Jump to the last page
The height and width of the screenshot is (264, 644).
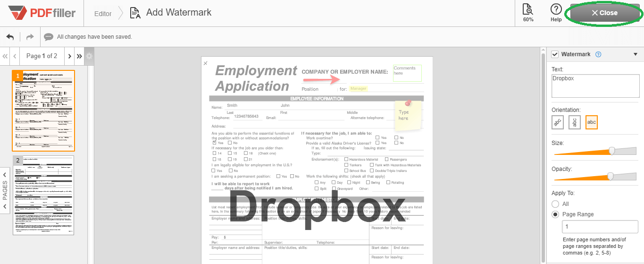(x=79, y=56)
